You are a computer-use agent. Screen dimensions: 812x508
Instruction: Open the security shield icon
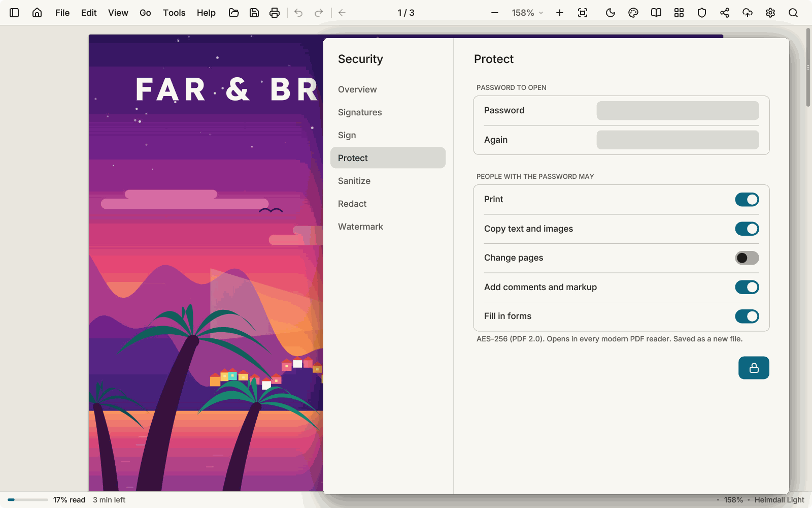click(702, 13)
